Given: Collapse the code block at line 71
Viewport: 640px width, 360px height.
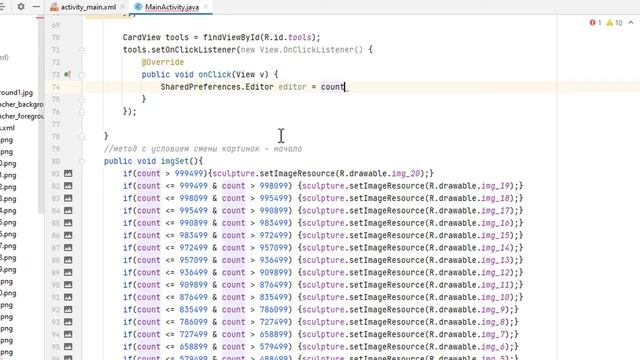Looking at the screenshot, I should coord(82,50).
